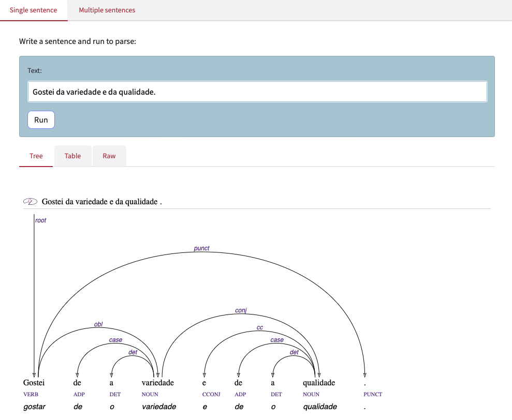The width and height of the screenshot is (512, 420).
Task: Select the Single sentence tab
Action: 34,10
